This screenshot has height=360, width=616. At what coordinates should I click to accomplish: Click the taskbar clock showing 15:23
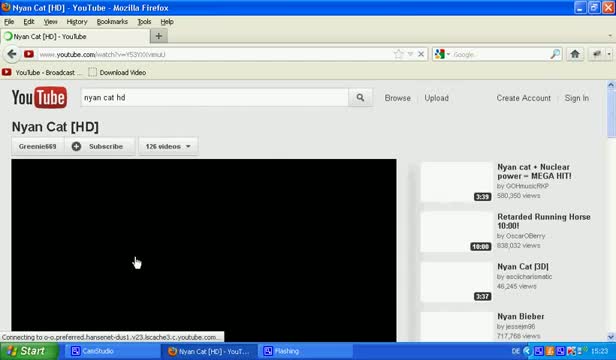pos(600,351)
